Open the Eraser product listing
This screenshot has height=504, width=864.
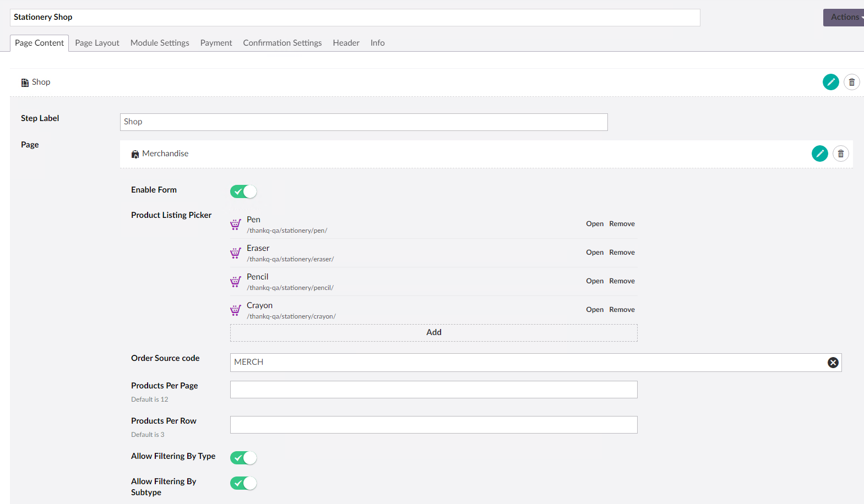tap(594, 253)
